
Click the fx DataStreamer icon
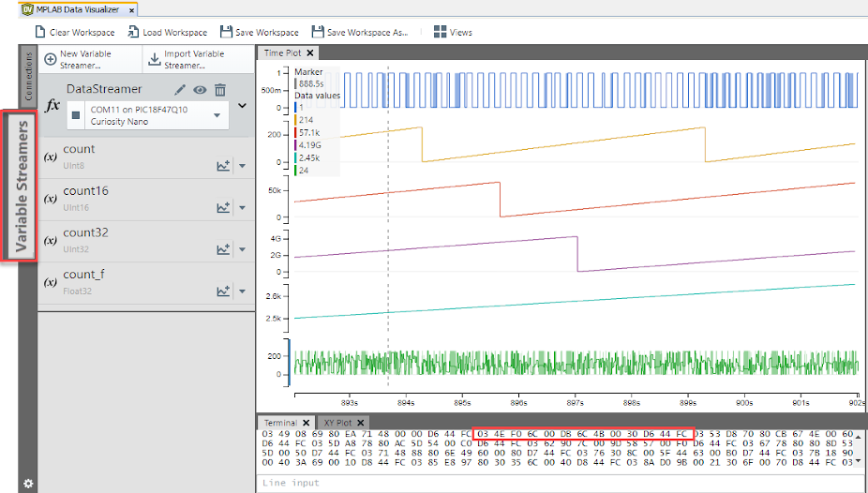click(x=52, y=105)
